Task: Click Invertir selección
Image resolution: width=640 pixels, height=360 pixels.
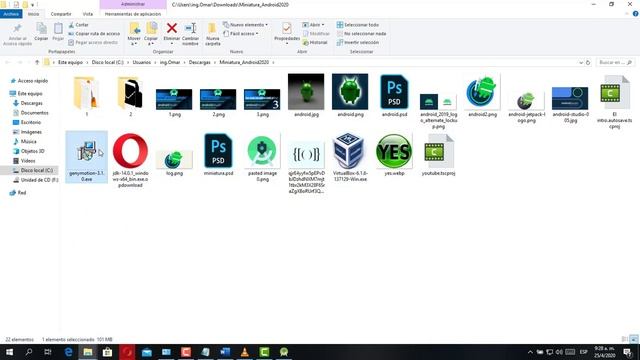Action: pyautogui.click(x=358, y=42)
